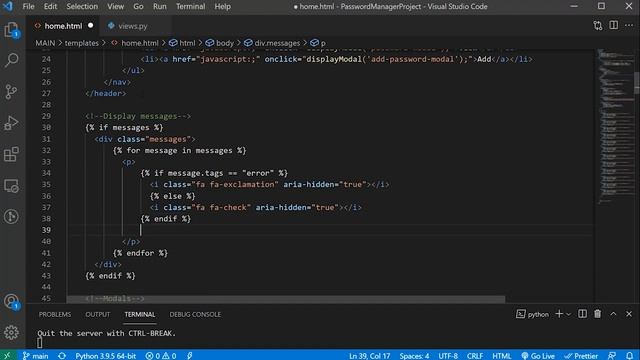Select python terminal profile label
Image resolution: width=640 pixels, height=360 pixels.
click(x=533, y=314)
